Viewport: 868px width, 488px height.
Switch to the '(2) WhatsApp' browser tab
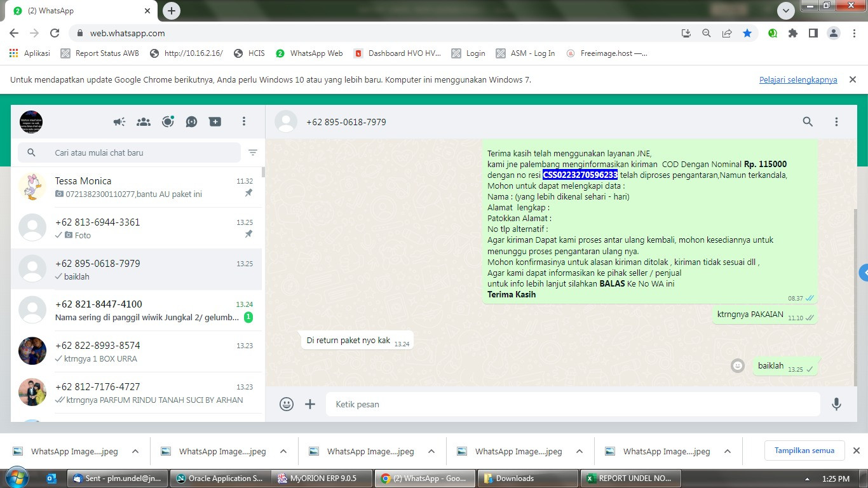click(83, 11)
